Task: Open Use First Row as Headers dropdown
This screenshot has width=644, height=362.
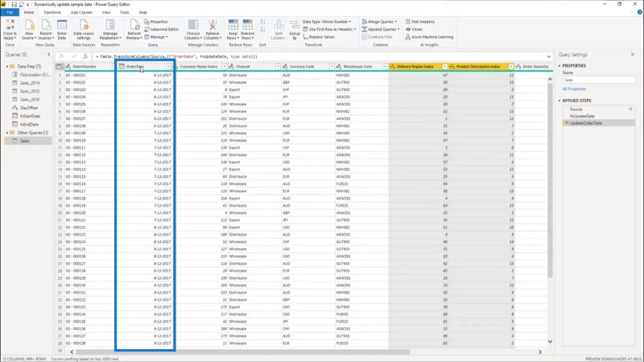Action: click(x=329, y=29)
